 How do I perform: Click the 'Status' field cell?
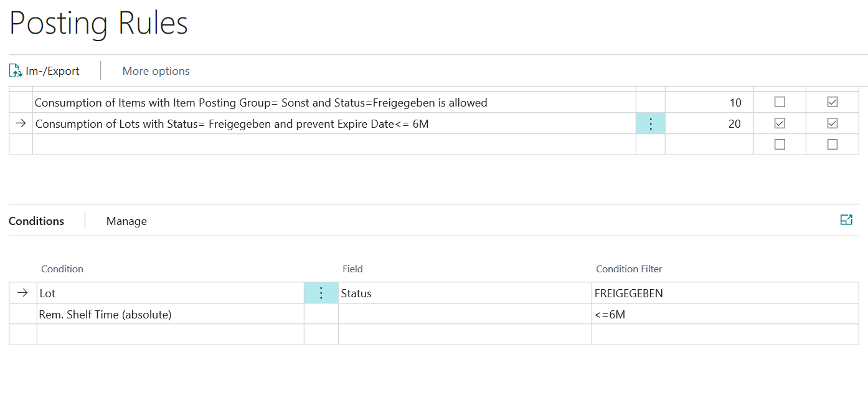pos(465,293)
